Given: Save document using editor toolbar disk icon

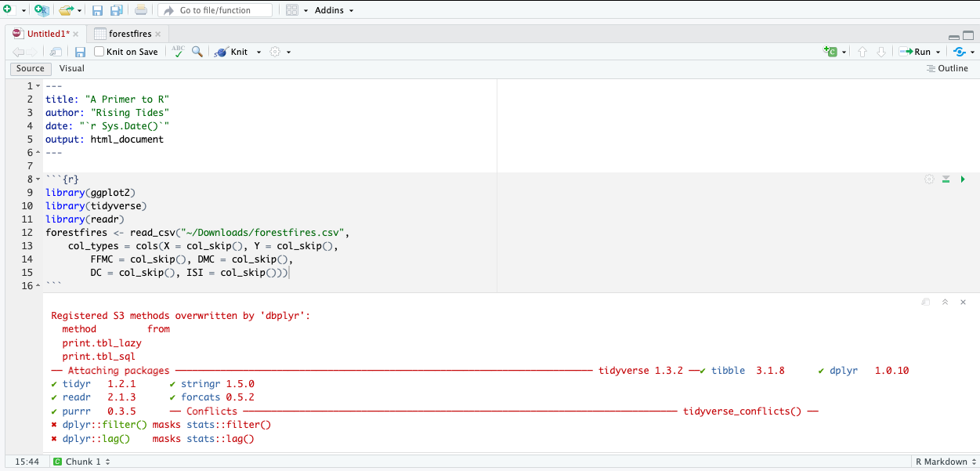Looking at the screenshot, I should coord(80,52).
